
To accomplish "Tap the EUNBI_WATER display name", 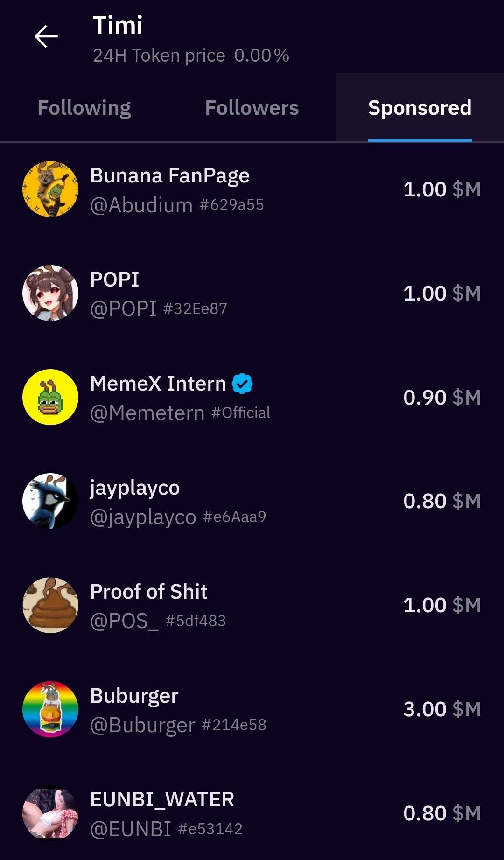I will click(x=162, y=799).
